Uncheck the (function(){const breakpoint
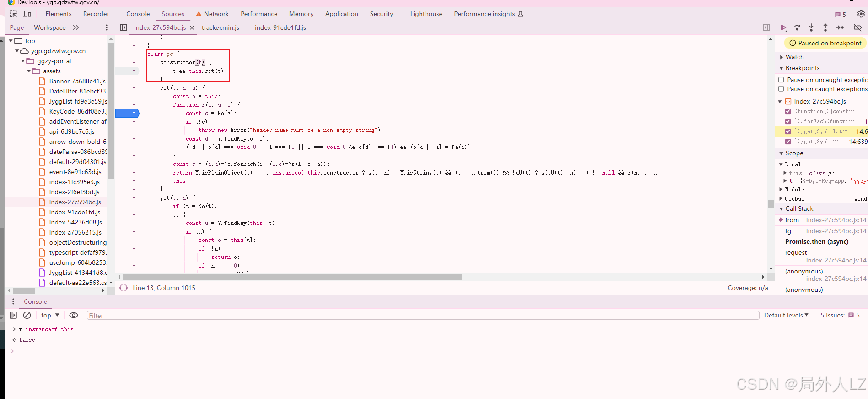 pyautogui.click(x=788, y=111)
